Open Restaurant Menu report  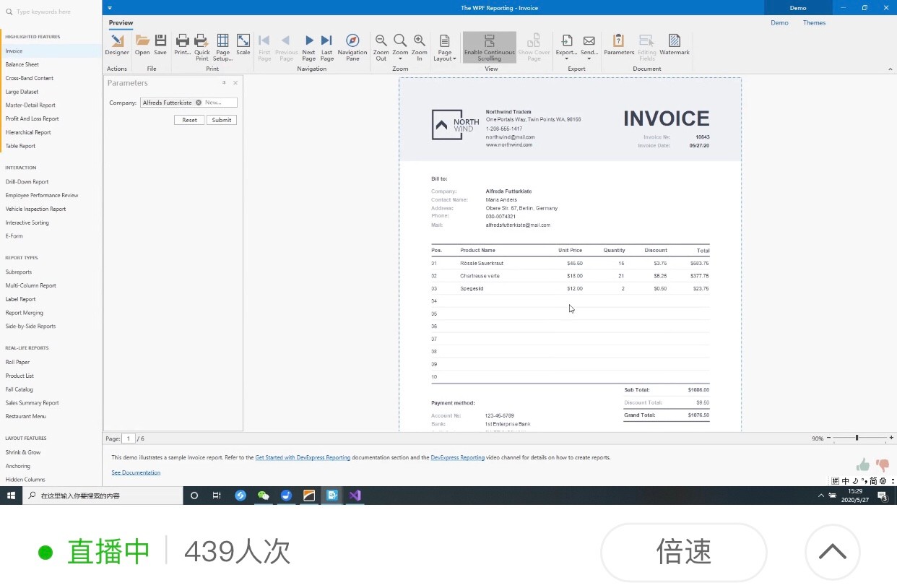tap(51, 416)
